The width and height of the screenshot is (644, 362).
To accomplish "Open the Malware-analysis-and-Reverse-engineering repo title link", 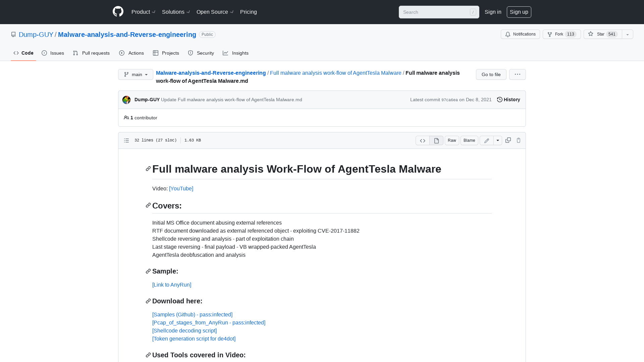I will tap(127, 35).
